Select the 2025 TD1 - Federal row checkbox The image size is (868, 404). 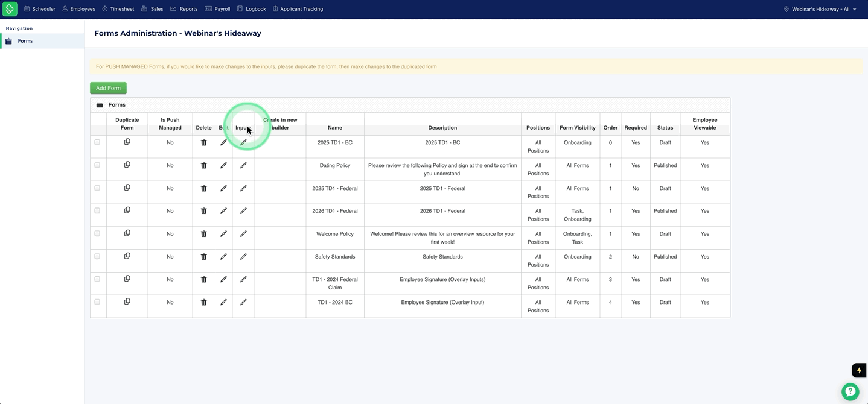coord(97,188)
